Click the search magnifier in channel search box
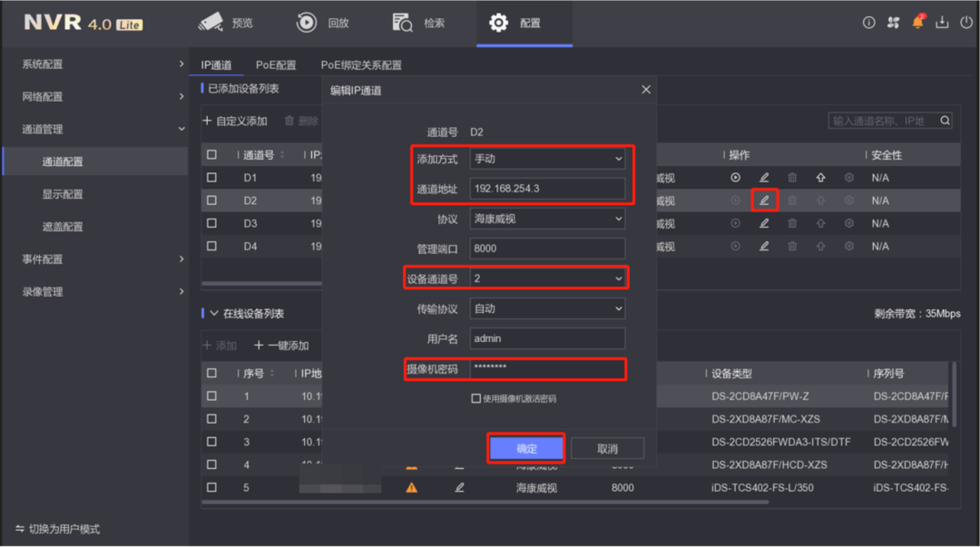 (945, 121)
